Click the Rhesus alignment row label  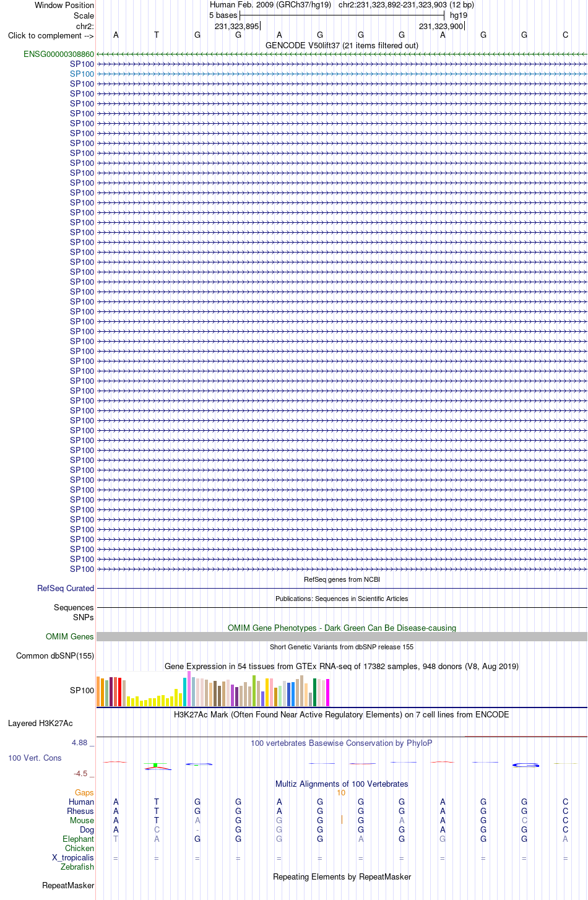80,811
